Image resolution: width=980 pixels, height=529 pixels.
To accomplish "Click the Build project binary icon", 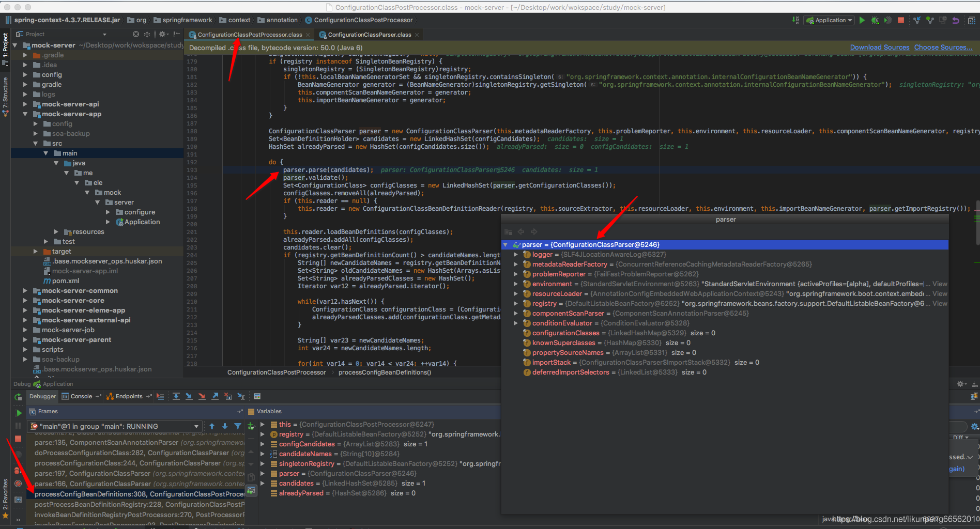I will (795, 20).
